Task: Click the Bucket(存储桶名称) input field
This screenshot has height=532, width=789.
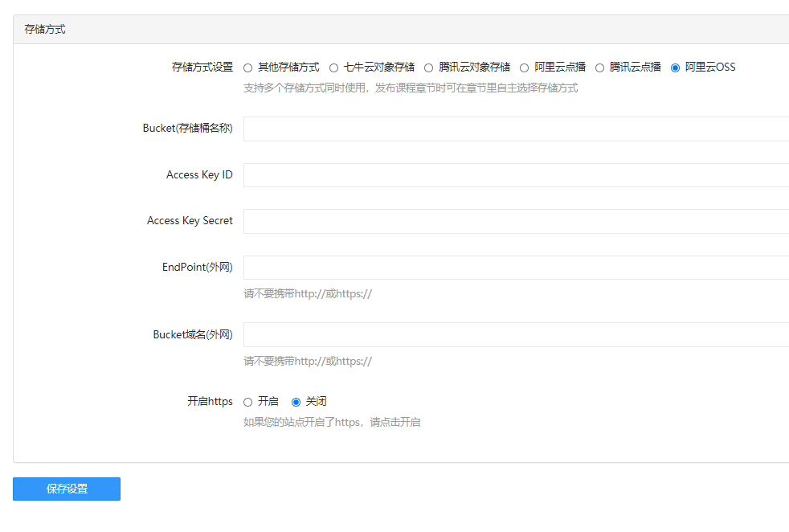Action: click(x=517, y=129)
